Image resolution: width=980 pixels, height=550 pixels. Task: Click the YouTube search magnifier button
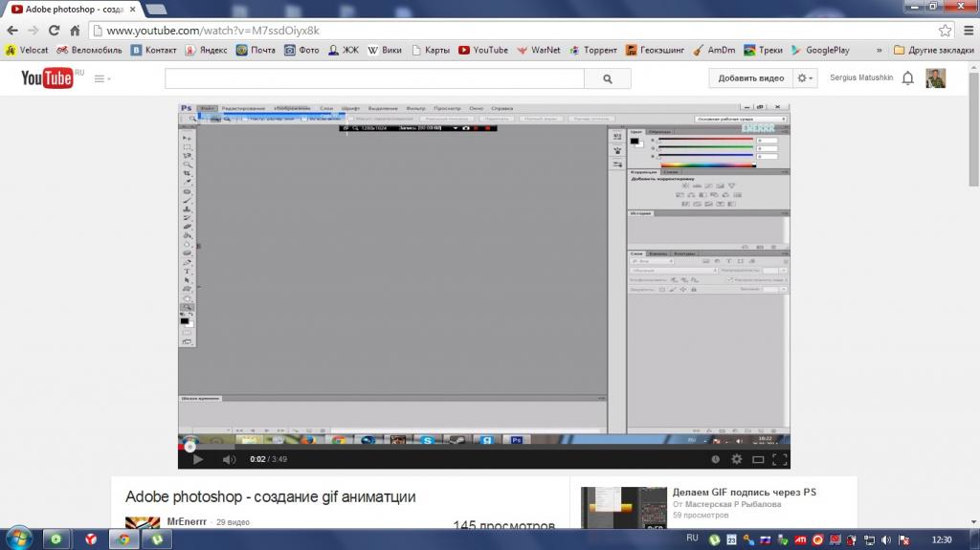(x=608, y=78)
